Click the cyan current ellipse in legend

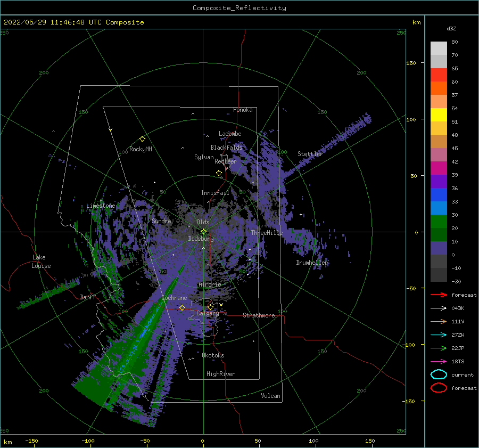[x=439, y=374]
